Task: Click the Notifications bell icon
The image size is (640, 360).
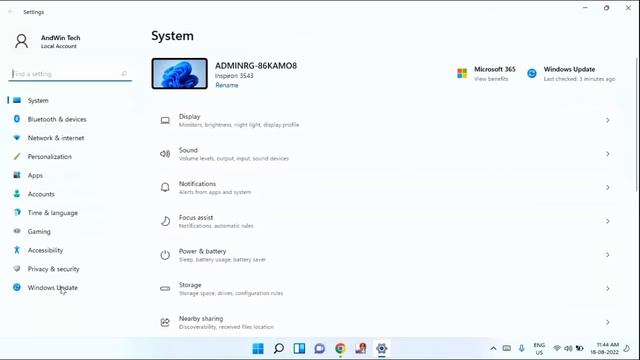Action: click(x=165, y=187)
